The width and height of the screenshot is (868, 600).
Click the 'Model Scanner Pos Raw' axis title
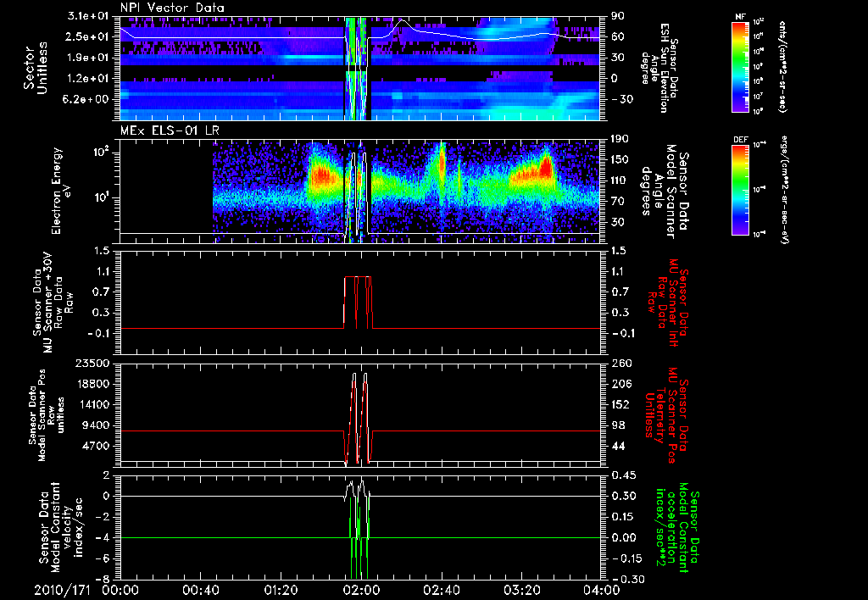click(46, 415)
